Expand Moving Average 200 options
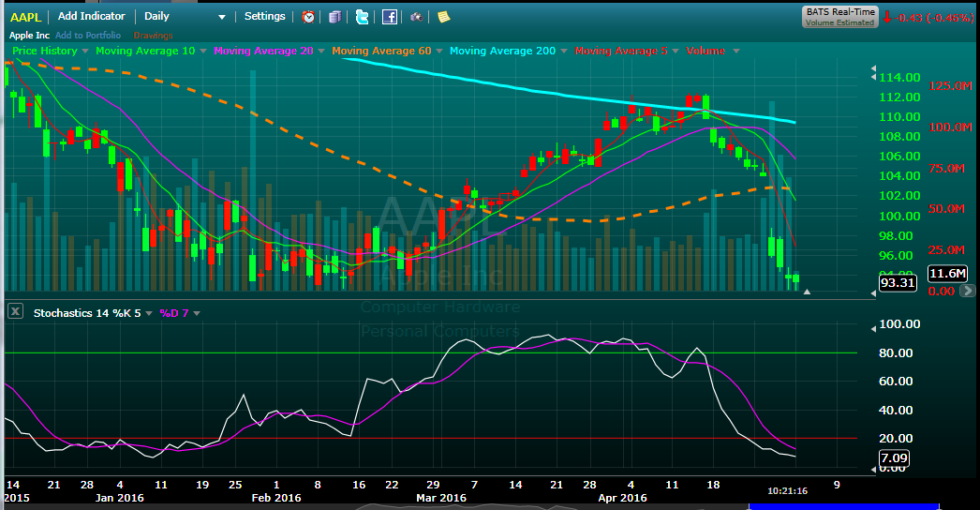The image size is (980, 510). pos(564,51)
